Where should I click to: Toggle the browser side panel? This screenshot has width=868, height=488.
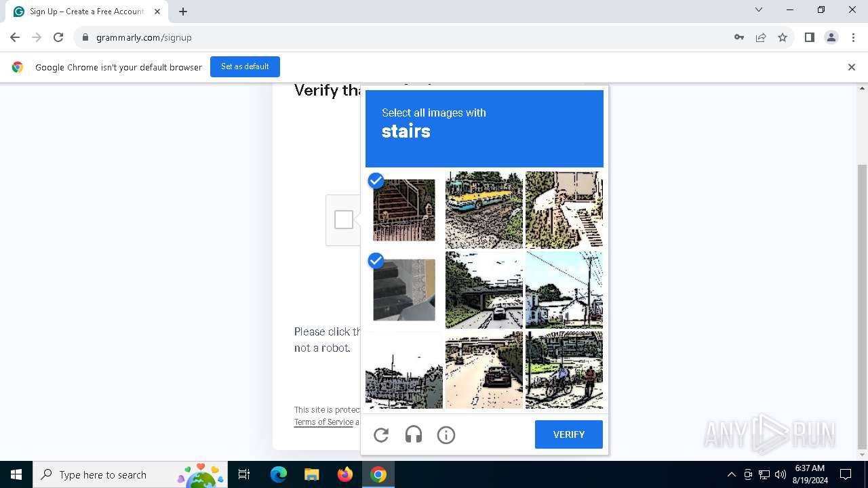pos(810,37)
